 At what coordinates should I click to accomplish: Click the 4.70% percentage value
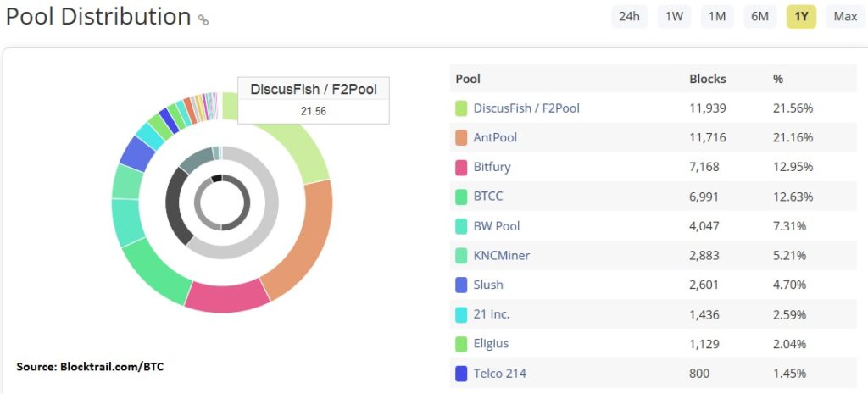(x=789, y=285)
